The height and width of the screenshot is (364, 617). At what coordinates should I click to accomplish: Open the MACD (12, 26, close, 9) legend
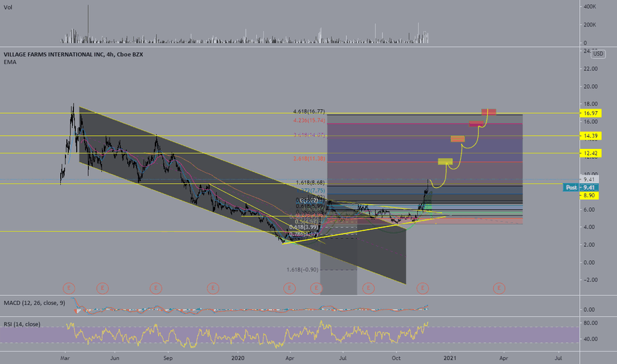coord(34,303)
